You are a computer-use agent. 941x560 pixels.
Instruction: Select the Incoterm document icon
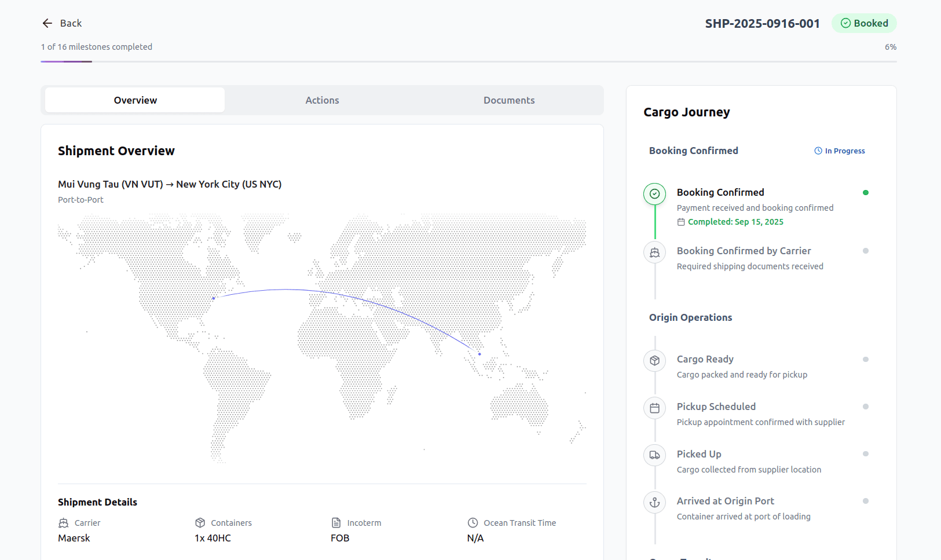(335, 522)
